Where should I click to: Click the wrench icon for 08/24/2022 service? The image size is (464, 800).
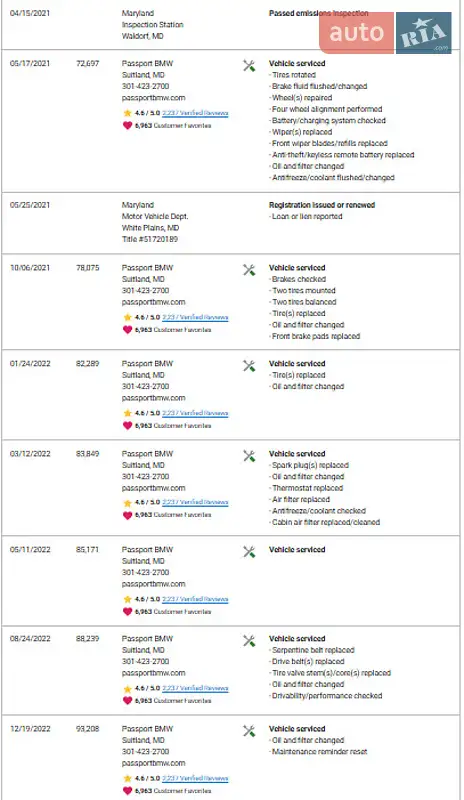pyautogui.click(x=249, y=641)
